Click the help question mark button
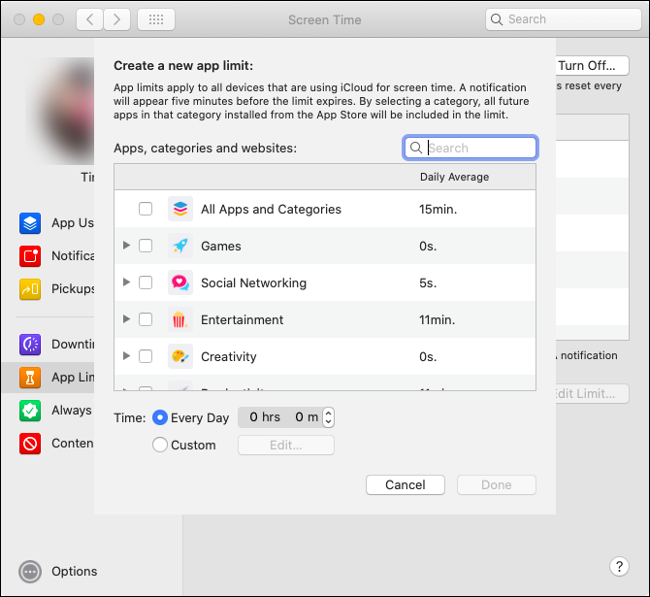Screen dimensions: 650x597 click(x=619, y=566)
